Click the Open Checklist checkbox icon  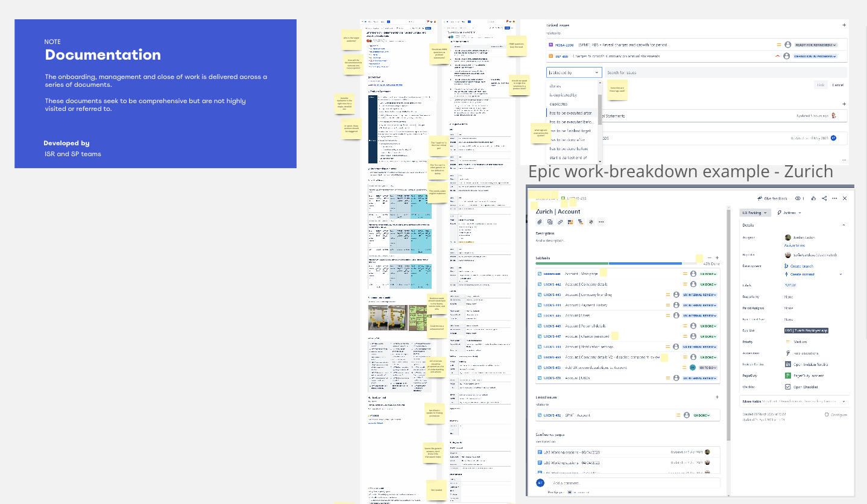pyautogui.click(x=788, y=387)
